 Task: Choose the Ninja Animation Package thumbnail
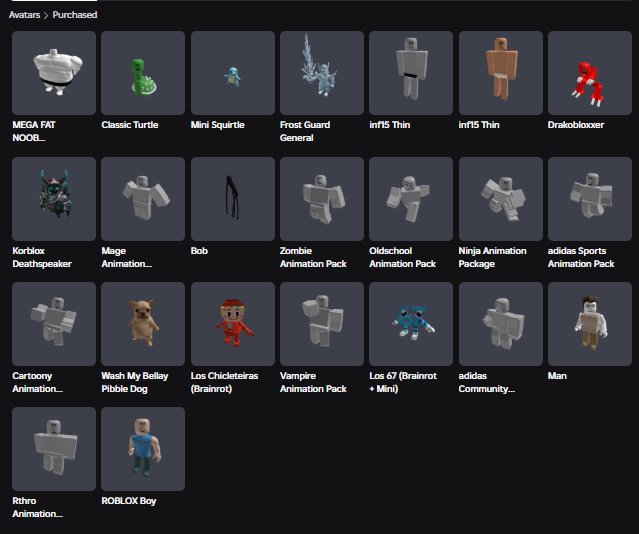(x=501, y=199)
